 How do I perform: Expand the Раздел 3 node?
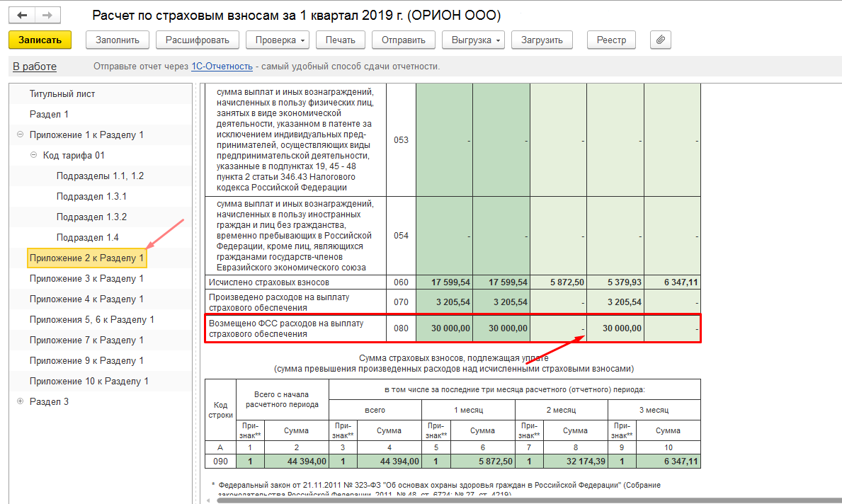point(20,401)
